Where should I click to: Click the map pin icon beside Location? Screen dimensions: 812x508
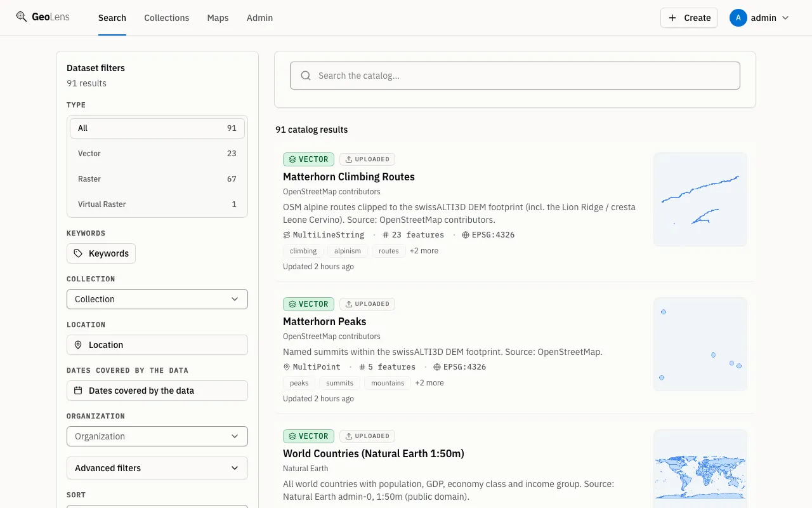(x=78, y=345)
